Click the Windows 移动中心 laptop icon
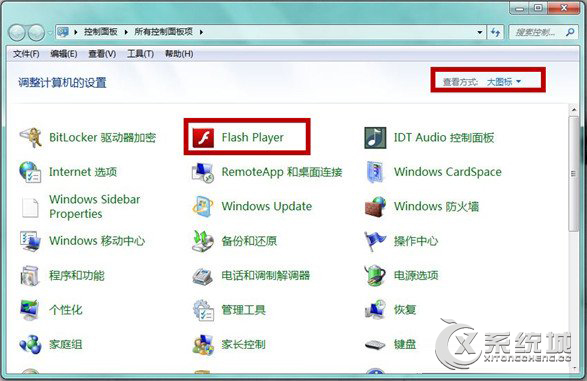 point(31,241)
